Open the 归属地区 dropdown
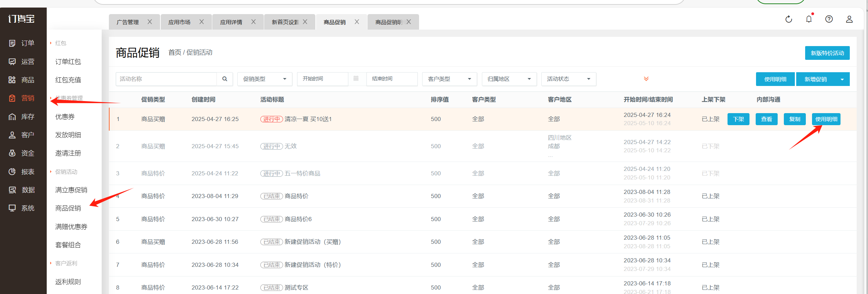The image size is (868, 294). click(509, 79)
